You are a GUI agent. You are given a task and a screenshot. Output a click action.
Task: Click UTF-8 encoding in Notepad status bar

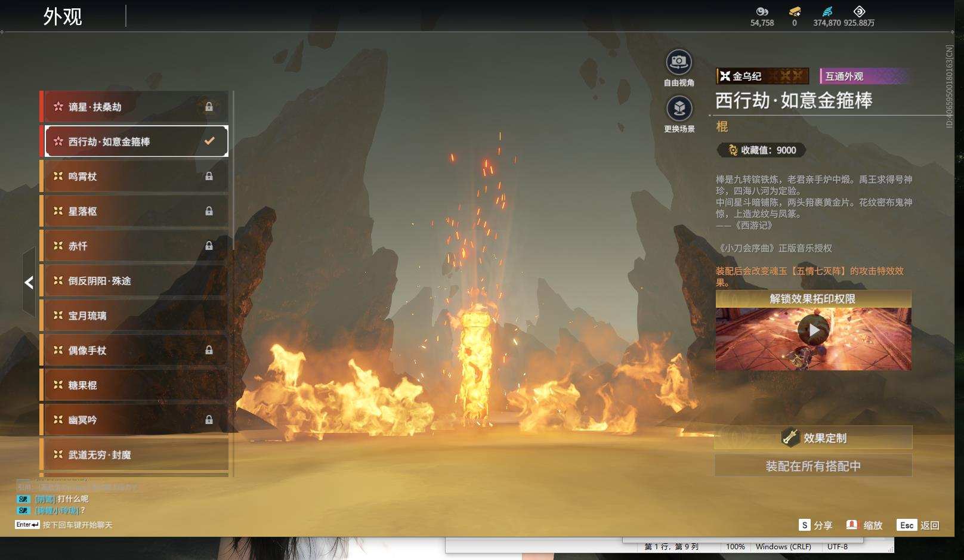pos(838,546)
